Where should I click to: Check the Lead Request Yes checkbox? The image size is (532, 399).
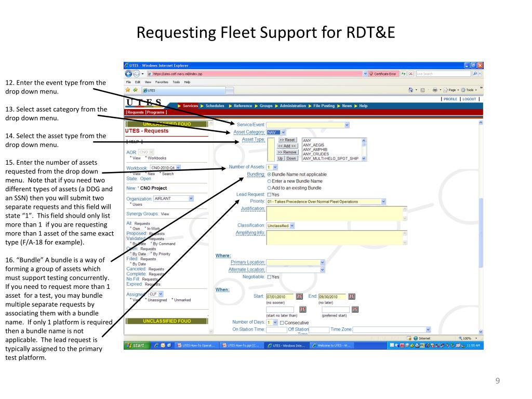click(269, 195)
